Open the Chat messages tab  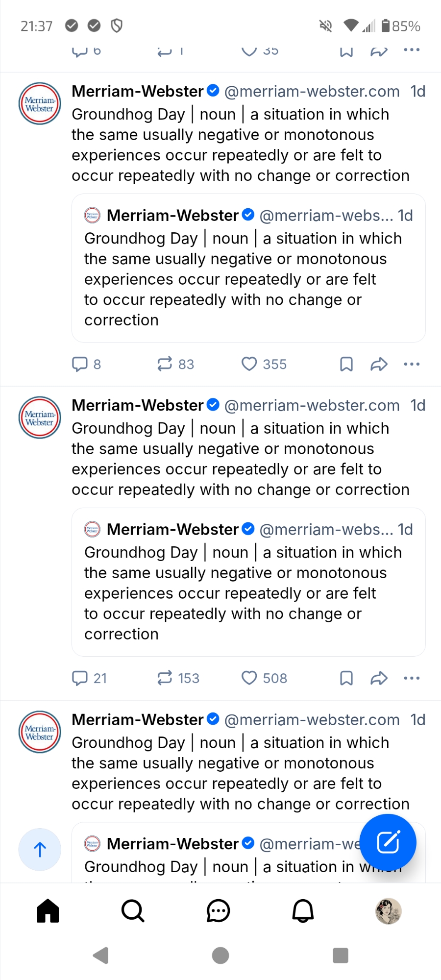218,911
